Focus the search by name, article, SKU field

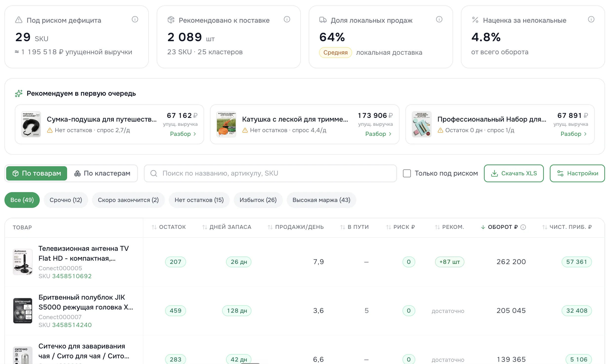[x=270, y=173]
